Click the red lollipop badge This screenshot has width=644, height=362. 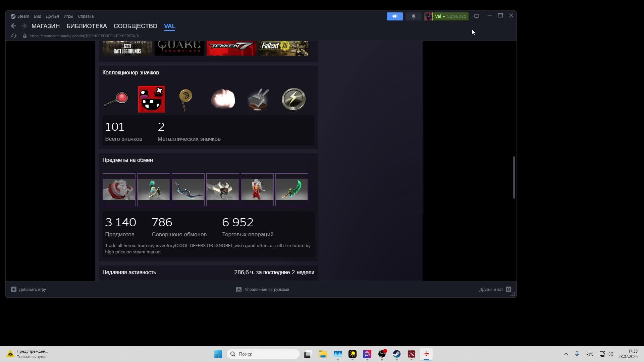tap(116, 99)
